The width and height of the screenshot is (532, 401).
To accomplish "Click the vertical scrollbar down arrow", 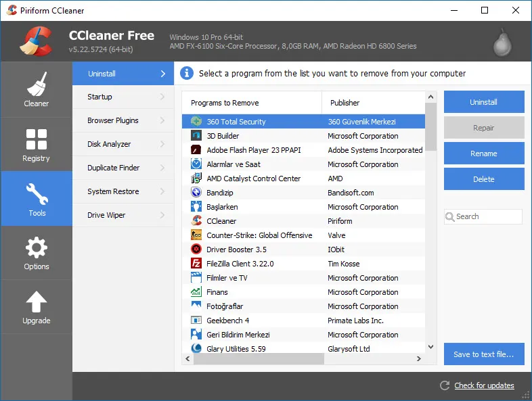I will [431, 347].
